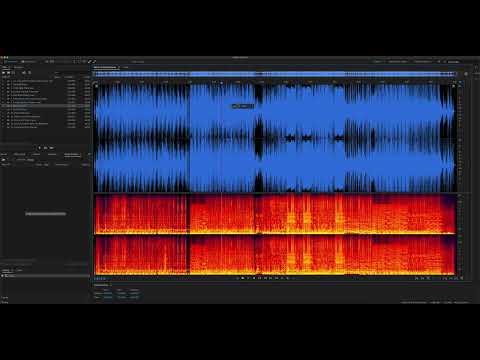Screen dimensions: 480x360
Task: Toggle Auto-Play in Files preview transport
Action: pos(51,148)
